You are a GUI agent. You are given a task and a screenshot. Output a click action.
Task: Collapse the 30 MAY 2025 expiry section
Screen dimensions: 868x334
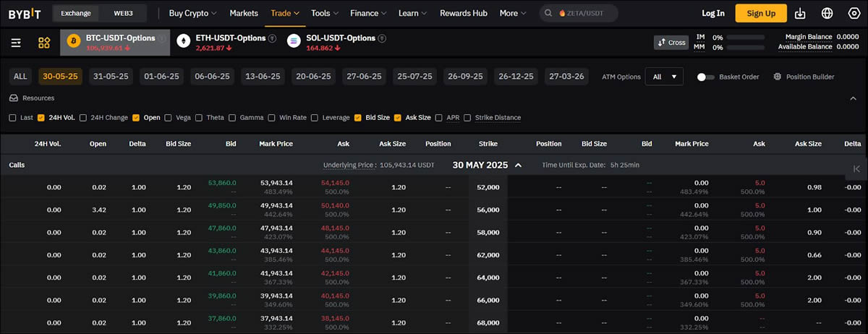tap(518, 165)
